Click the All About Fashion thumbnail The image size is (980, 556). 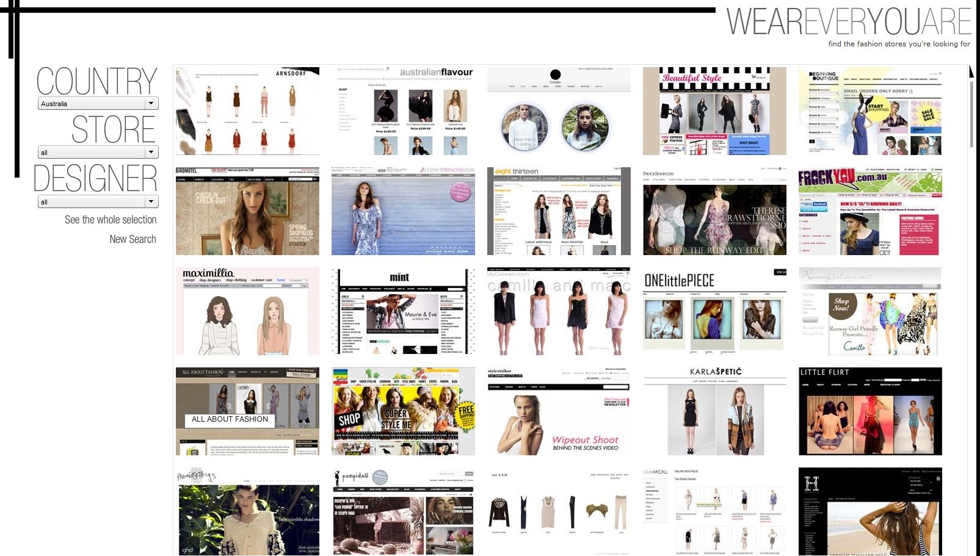[x=247, y=411]
